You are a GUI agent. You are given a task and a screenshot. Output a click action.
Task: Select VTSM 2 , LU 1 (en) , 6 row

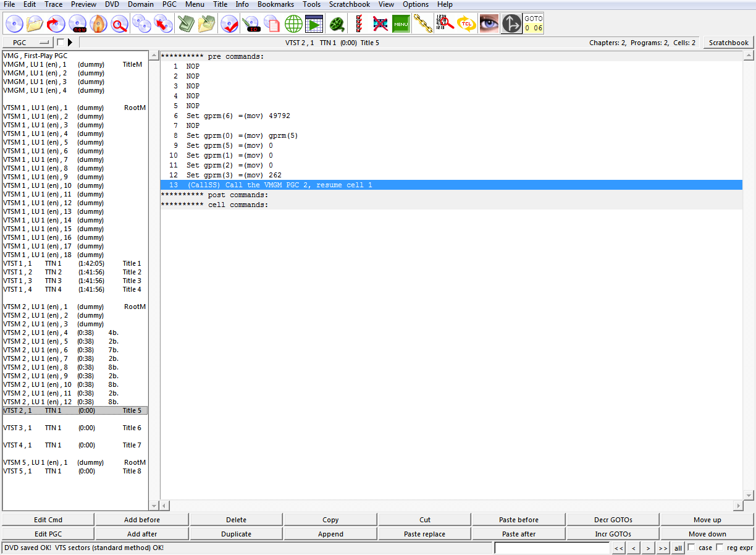(x=75, y=350)
